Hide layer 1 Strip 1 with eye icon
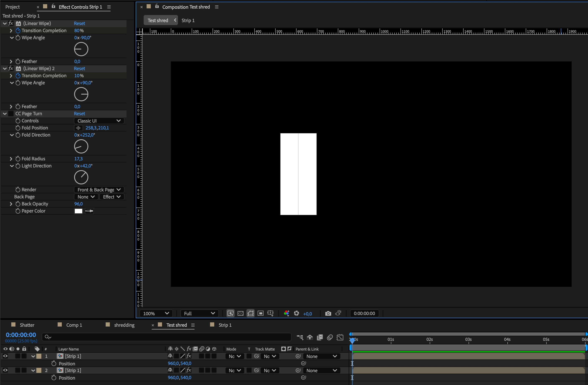 (5, 356)
